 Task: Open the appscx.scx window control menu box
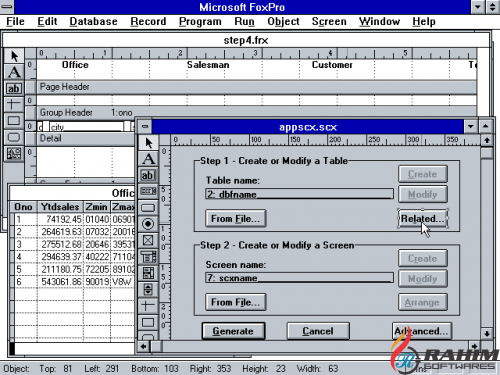point(145,127)
